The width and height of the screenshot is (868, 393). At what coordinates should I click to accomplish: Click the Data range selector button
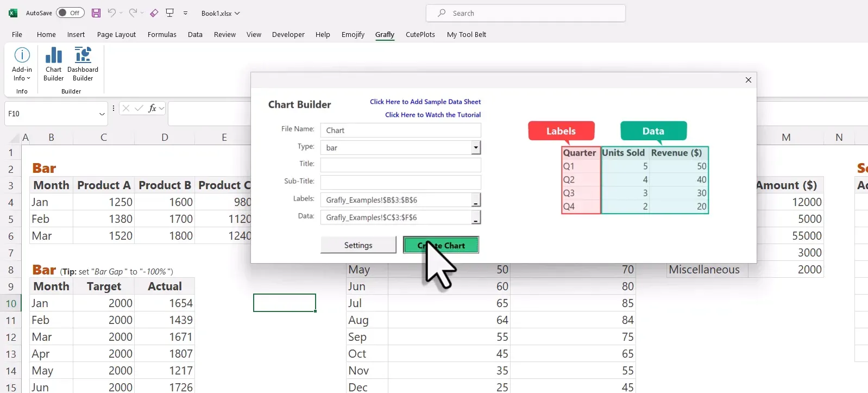[x=476, y=217]
